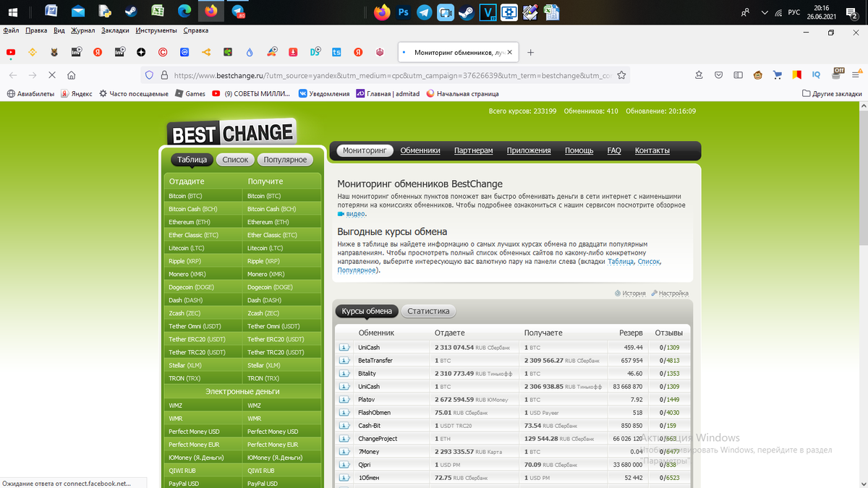868x488 pixels.
Task: Open info icon for Platov row
Action: pyautogui.click(x=344, y=400)
